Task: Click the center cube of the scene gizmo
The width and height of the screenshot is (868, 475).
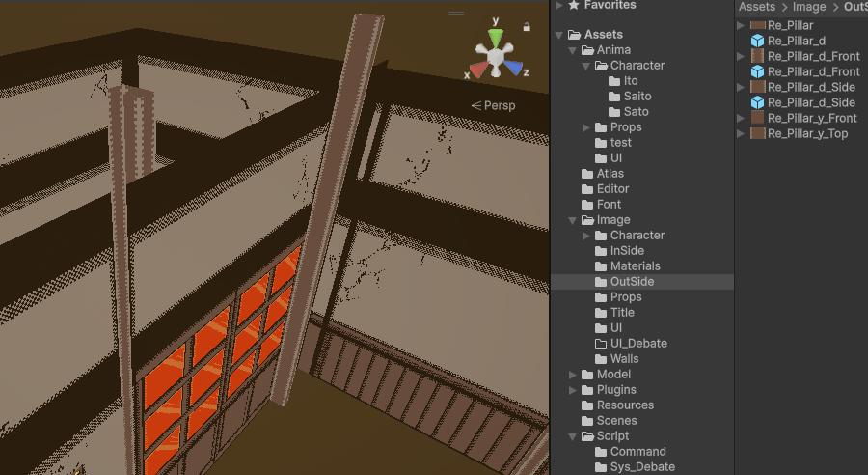Action: [495, 59]
